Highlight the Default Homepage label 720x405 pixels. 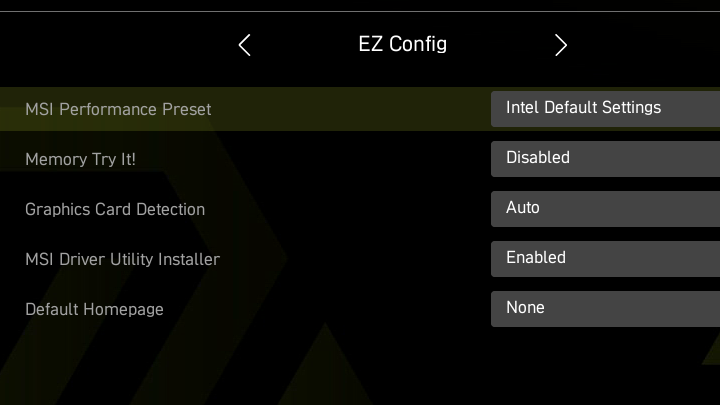coord(94,309)
